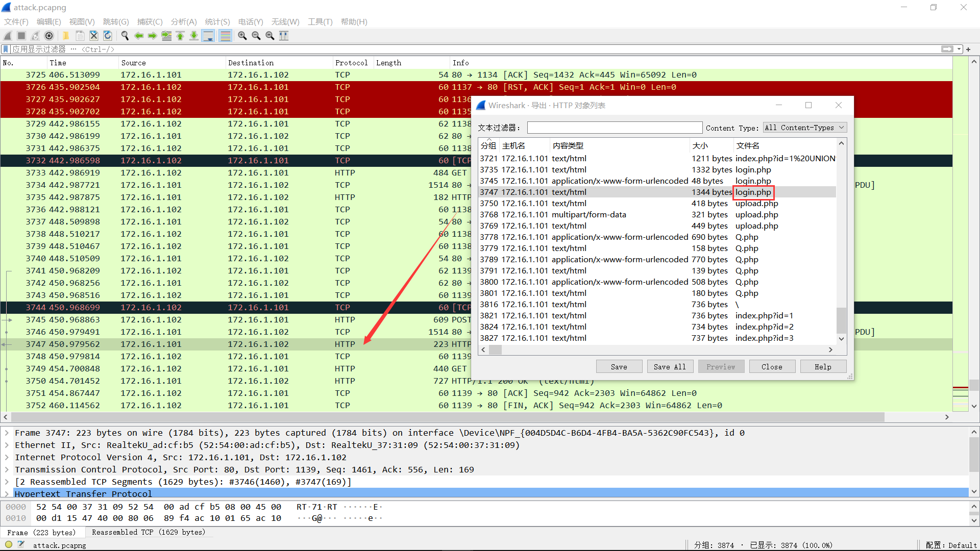The image size is (980, 551).
Task: Select object row 3816 with backslash filename
Action: pyautogui.click(x=657, y=305)
